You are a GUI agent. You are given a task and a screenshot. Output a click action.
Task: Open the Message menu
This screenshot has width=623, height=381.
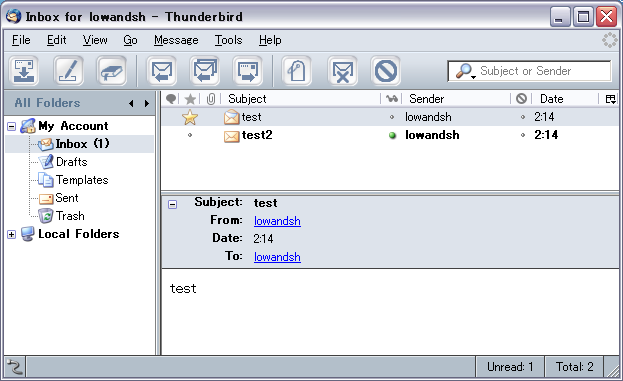click(x=176, y=40)
